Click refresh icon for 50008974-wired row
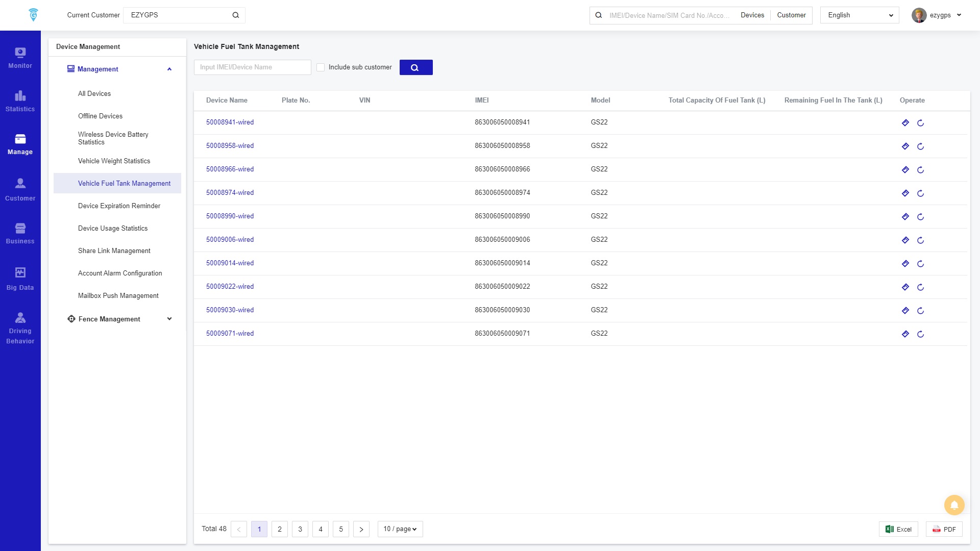Image resolution: width=980 pixels, height=551 pixels. click(920, 193)
